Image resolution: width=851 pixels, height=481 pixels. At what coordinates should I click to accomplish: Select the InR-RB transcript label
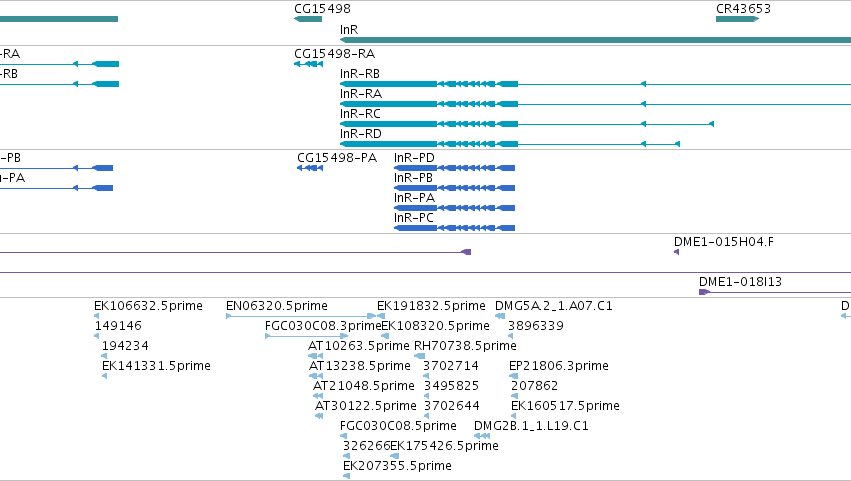pyautogui.click(x=360, y=74)
